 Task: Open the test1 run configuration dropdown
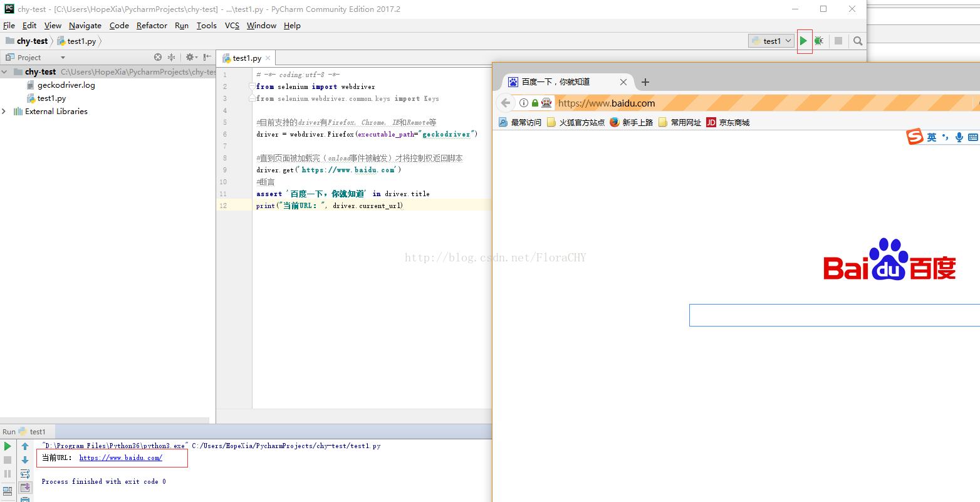pos(772,41)
